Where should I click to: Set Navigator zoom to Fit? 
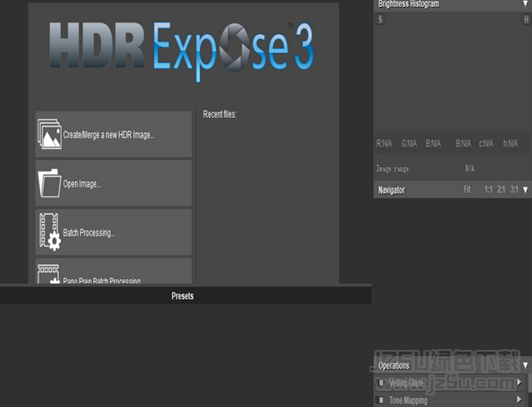(467, 189)
